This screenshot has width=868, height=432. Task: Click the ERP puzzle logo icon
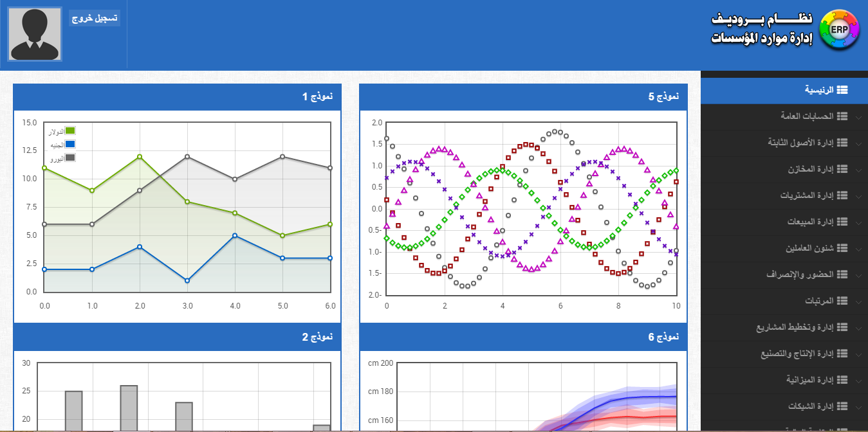(840, 30)
